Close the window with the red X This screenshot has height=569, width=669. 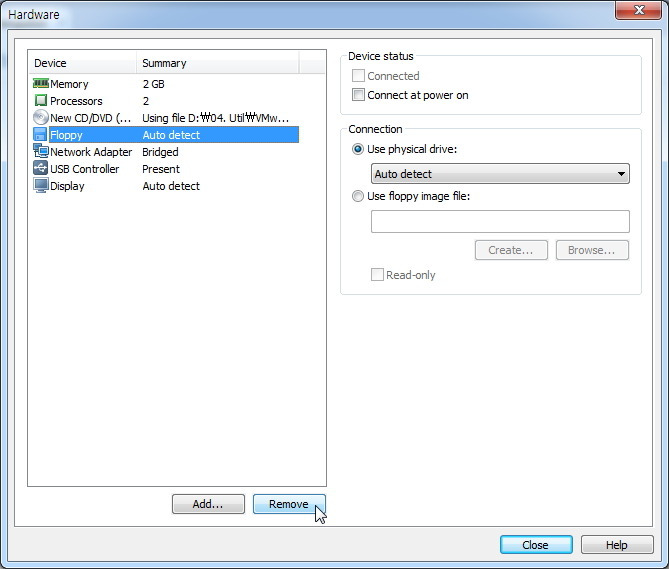click(638, 10)
